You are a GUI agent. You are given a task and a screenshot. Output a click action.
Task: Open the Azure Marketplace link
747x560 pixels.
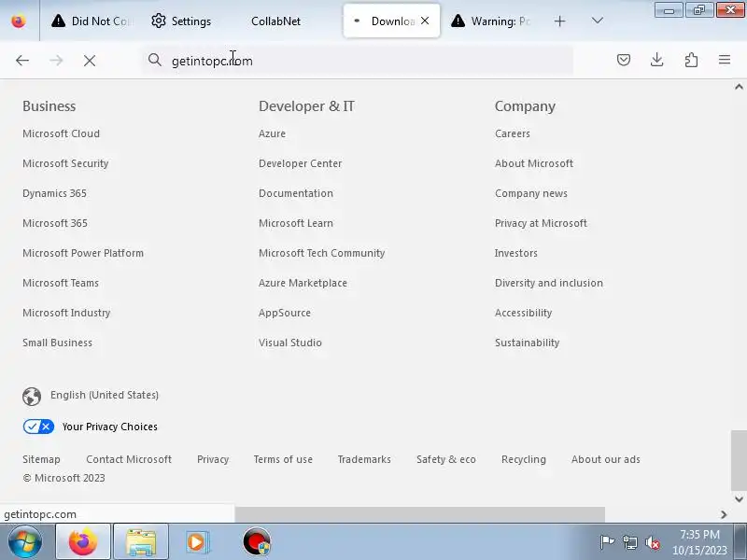point(303,283)
